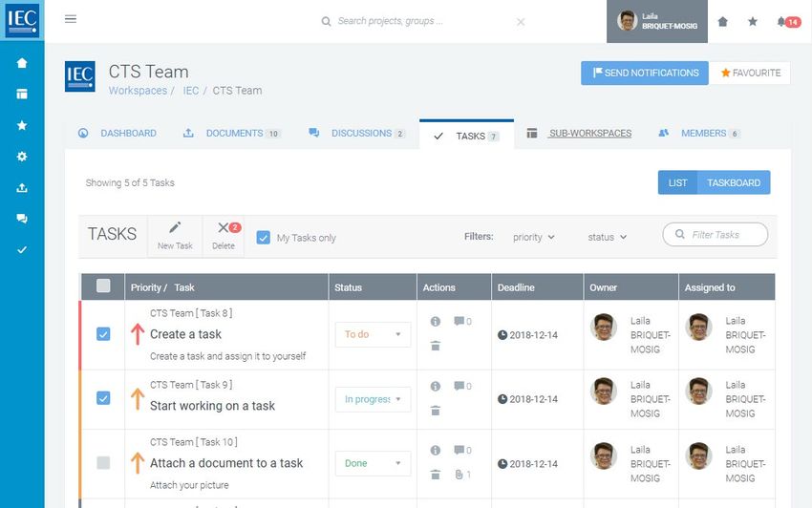
Task: Switch to Dashboard tab
Action: pyautogui.click(x=118, y=134)
